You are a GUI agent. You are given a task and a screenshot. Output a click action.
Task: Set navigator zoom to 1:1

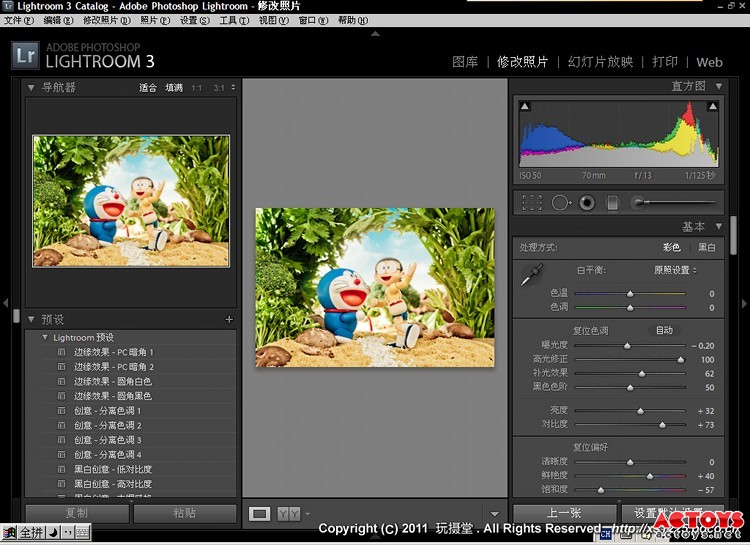tap(197, 88)
